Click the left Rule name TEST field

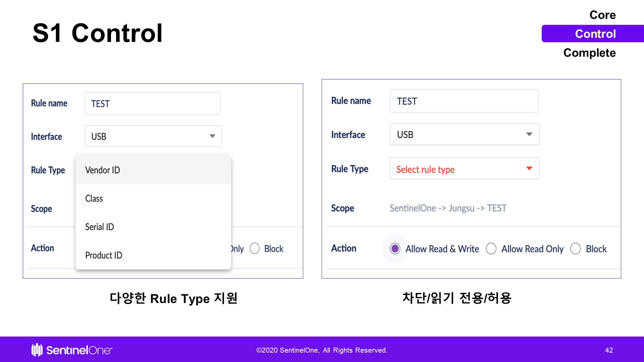tap(153, 104)
